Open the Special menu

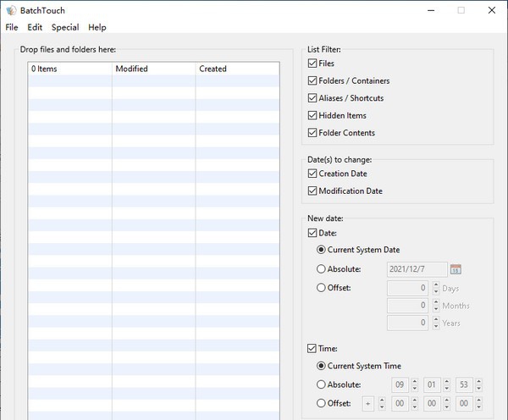pyautogui.click(x=65, y=27)
